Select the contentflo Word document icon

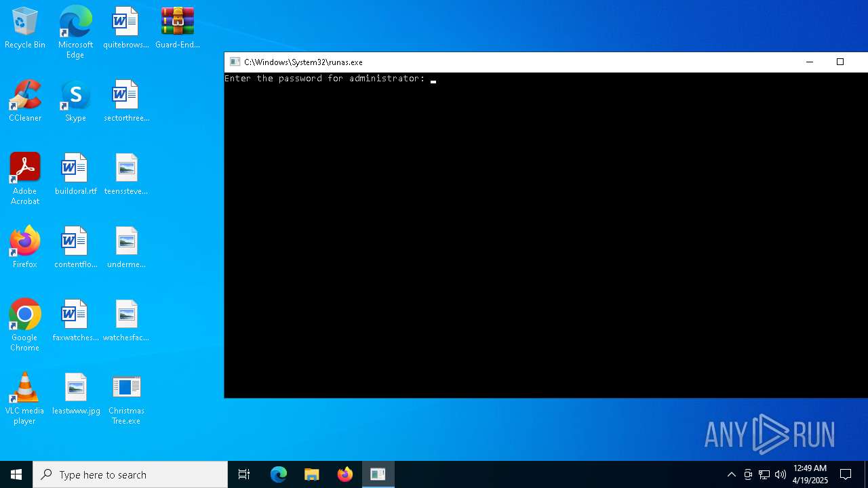point(75,248)
